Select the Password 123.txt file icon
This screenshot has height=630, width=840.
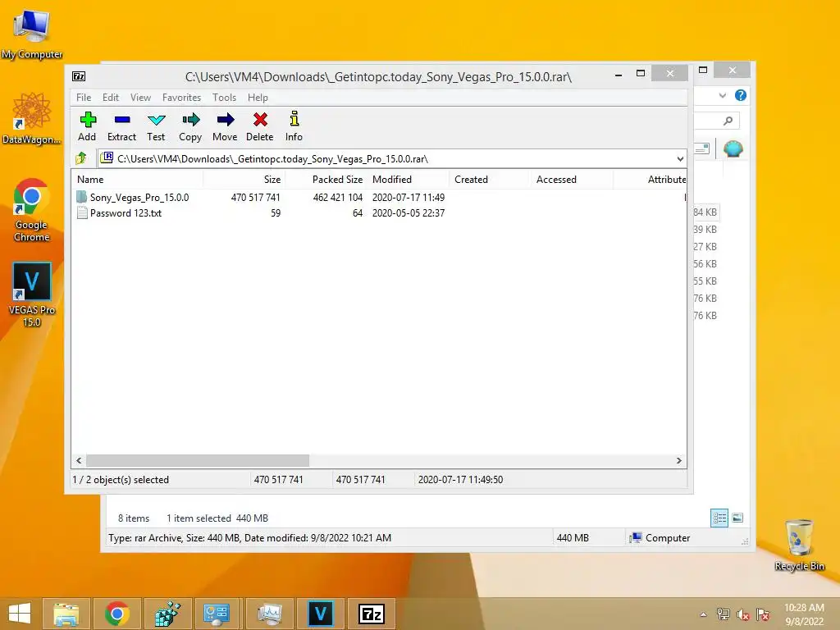(x=82, y=212)
